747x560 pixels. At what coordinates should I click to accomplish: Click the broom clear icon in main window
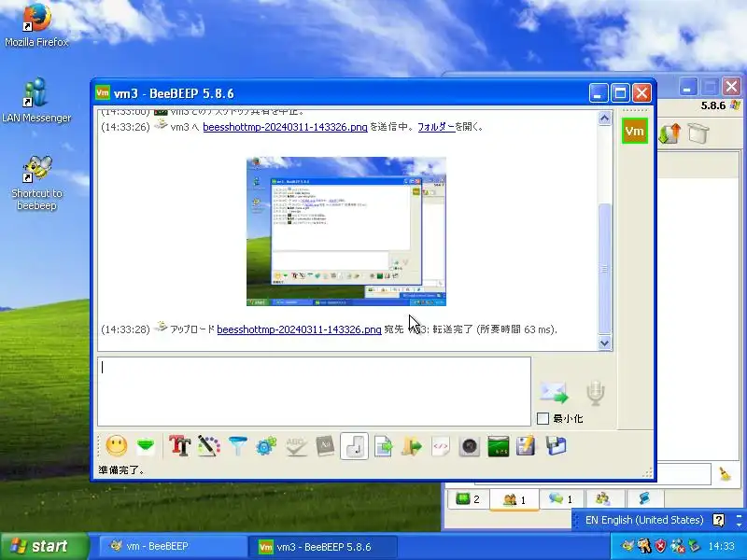[x=726, y=474]
